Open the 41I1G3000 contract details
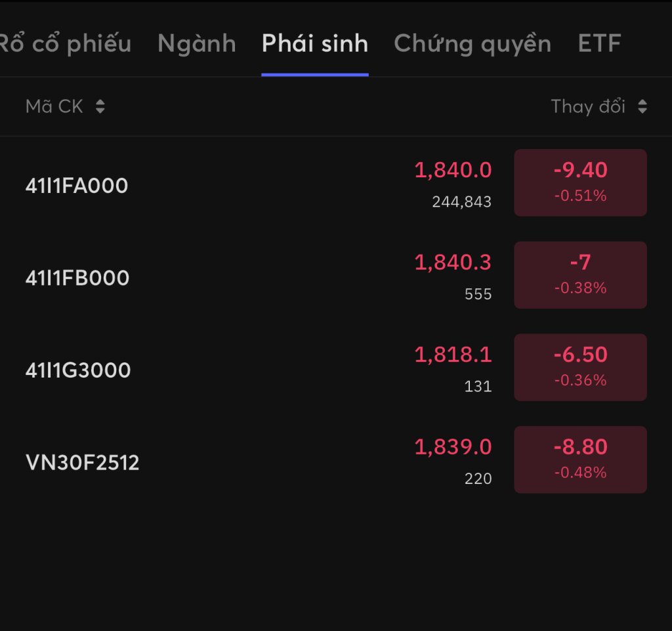The image size is (672, 631). click(78, 371)
